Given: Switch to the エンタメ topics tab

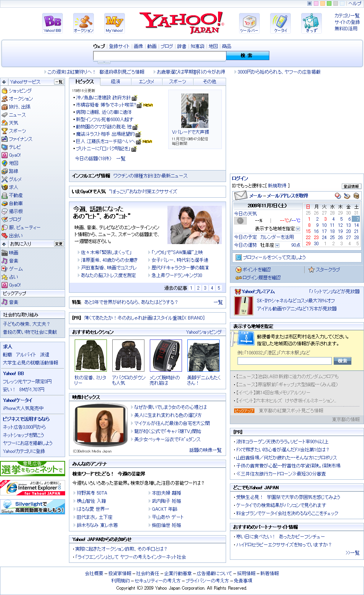Looking at the screenshot, I should (x=146, y=82).
